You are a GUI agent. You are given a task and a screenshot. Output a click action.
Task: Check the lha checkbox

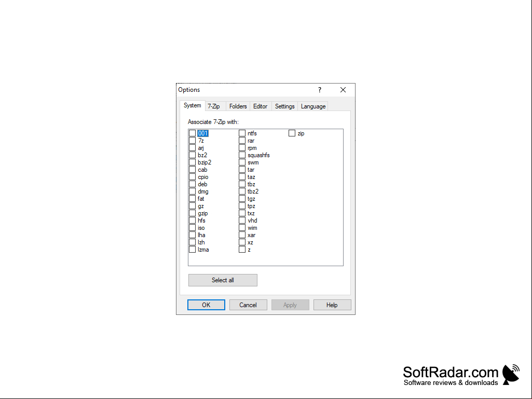[193, 235]
